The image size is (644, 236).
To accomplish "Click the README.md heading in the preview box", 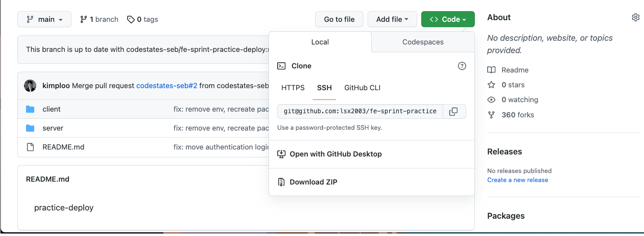I will pos(47,179).
